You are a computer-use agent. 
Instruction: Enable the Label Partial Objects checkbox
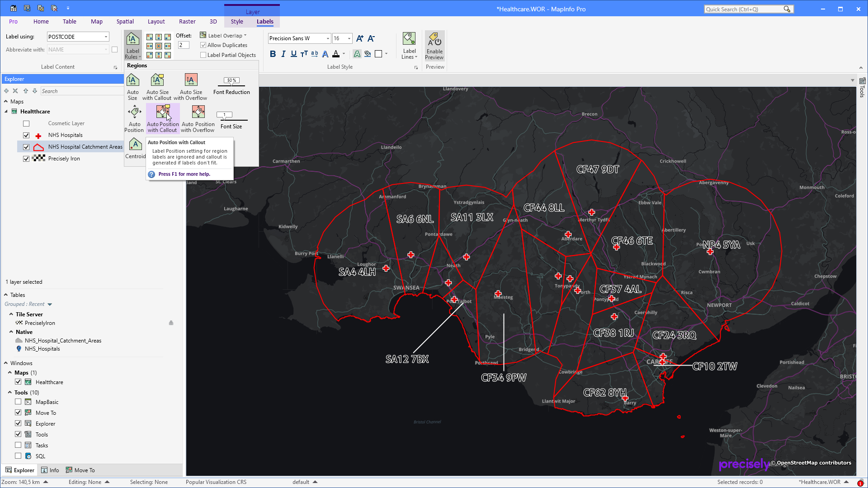tap(203, 55)
